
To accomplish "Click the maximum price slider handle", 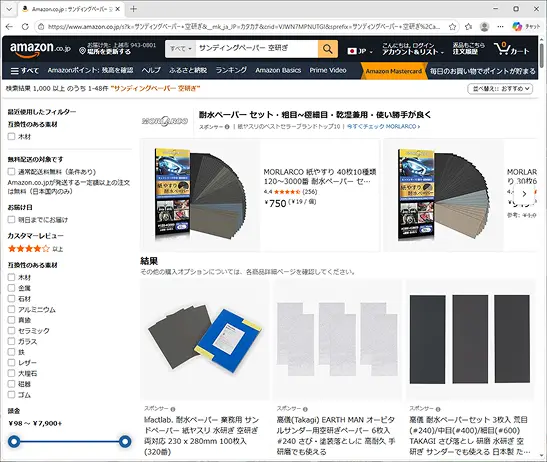I will pyautogui.click(x=125, y=442).
